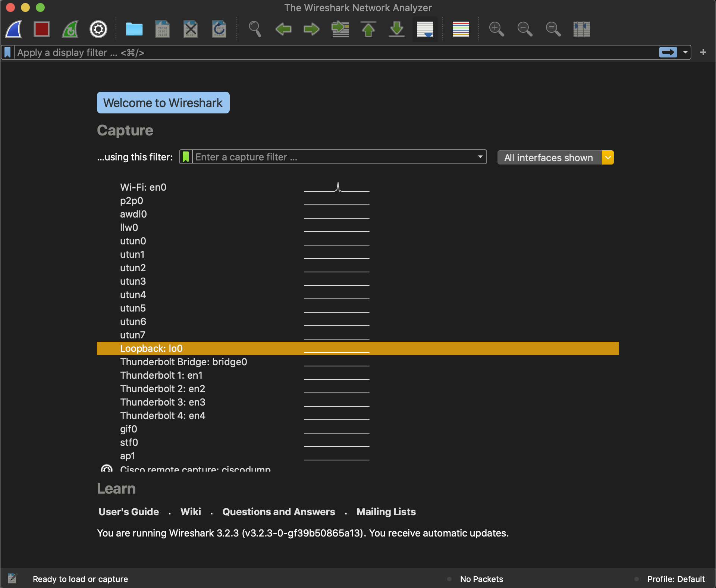716x588 pixels.
Task: Click the red stop capture icon
Action: [x=42, y=29]
